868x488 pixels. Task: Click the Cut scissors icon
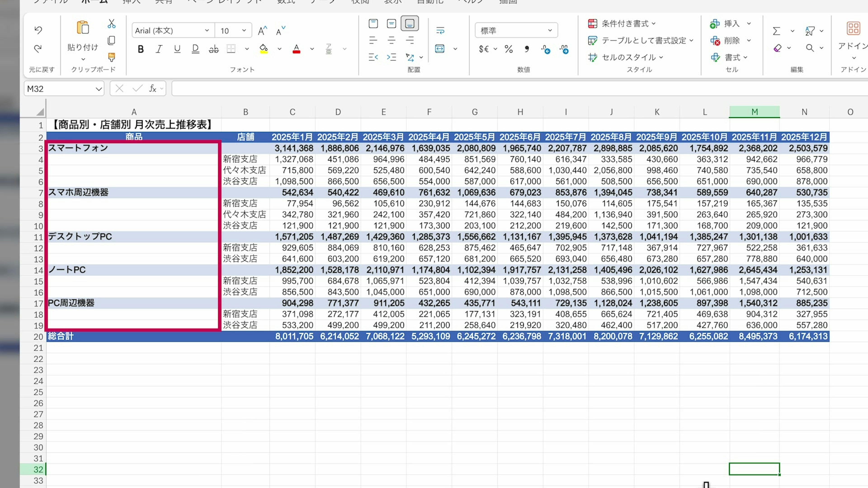[x=111, y=23]
